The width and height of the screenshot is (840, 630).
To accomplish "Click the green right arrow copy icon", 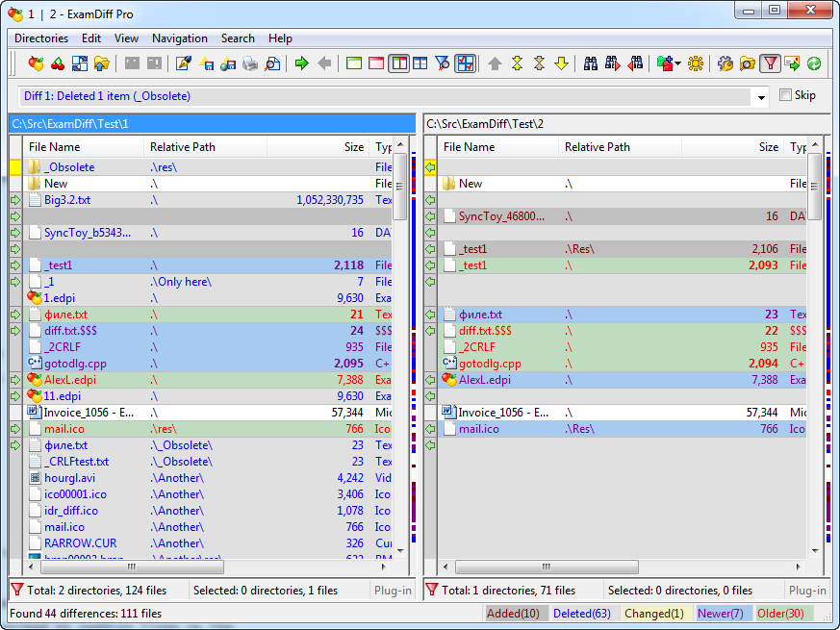I will coord(301,63).
